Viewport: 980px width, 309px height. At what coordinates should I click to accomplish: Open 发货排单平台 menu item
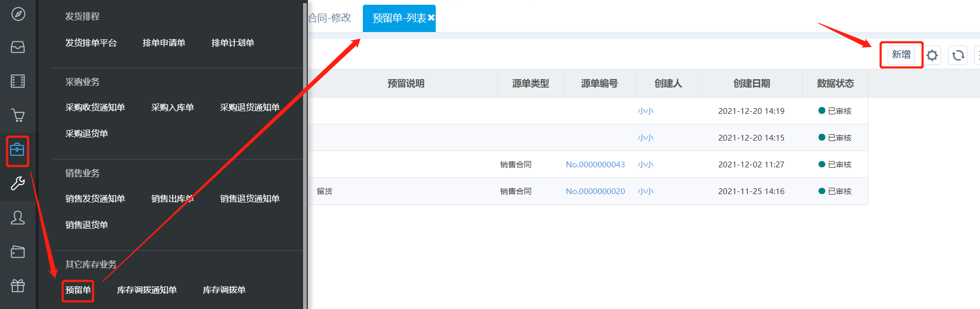click(x=91, y=43)
